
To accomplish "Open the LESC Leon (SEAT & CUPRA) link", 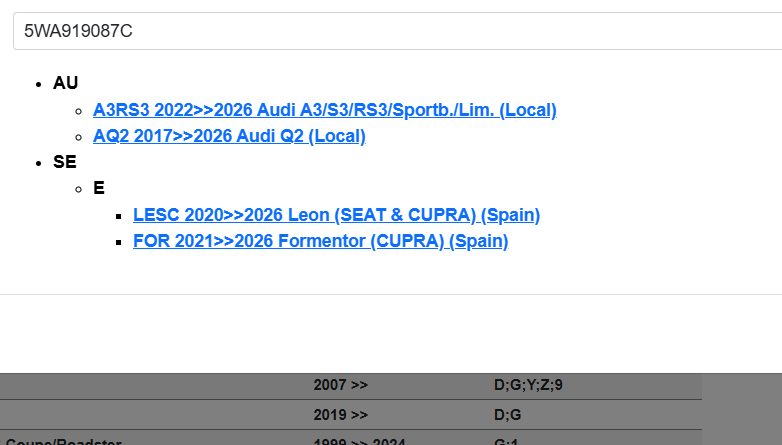I will (336, 215).
